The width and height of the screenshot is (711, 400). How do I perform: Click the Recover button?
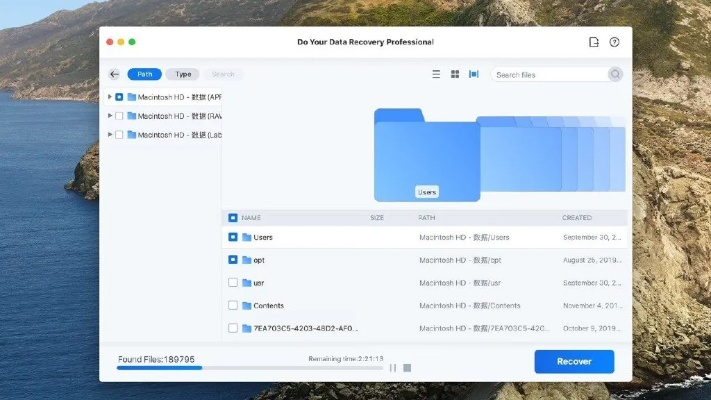(x=574, y=361)
